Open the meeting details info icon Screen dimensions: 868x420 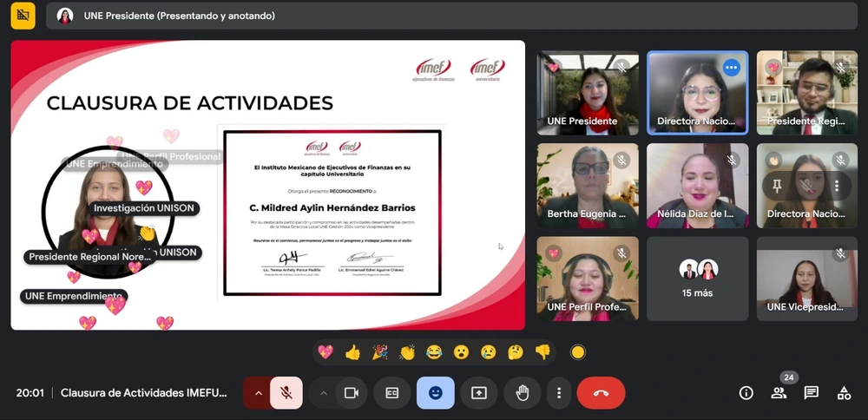pyautogui.click(x=746, y=393)
